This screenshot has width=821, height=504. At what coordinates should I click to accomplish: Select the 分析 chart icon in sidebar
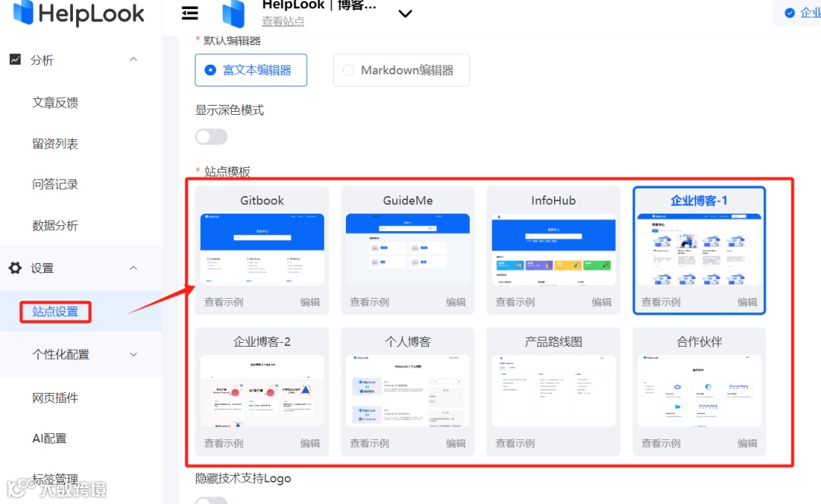click(x=17, y=59)
